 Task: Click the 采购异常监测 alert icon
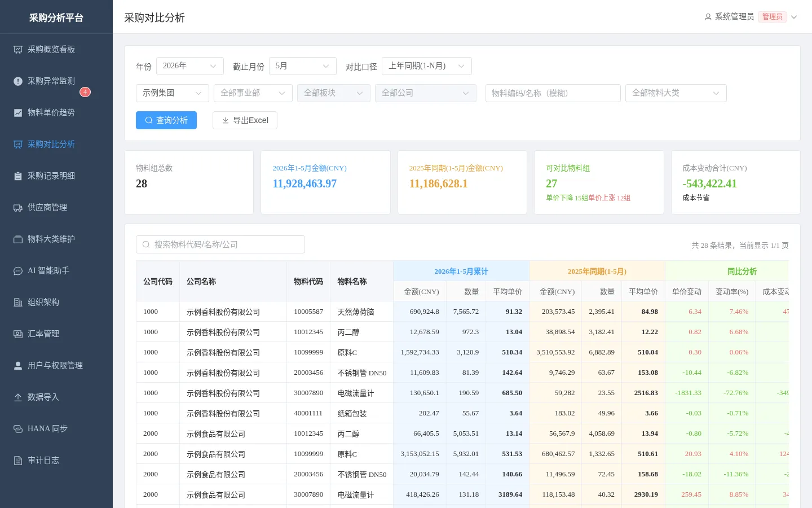tap(18, 81)
